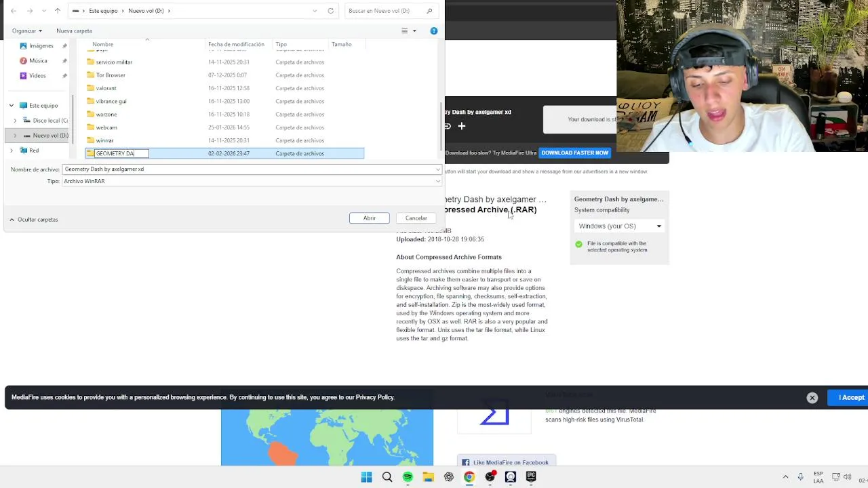Show hidden system tray icons
The height and width of the screenshot is (488, 868).
785,477
